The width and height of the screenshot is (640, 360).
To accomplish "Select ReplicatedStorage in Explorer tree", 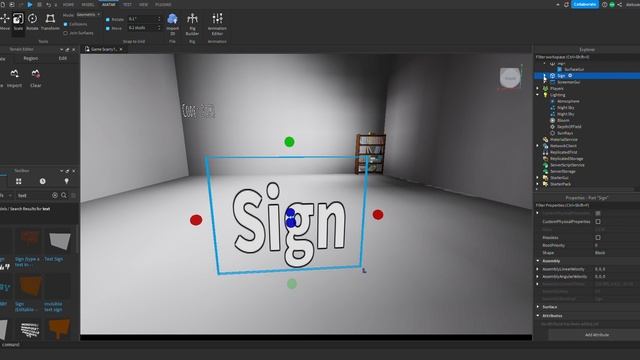I will coord(566,158).
